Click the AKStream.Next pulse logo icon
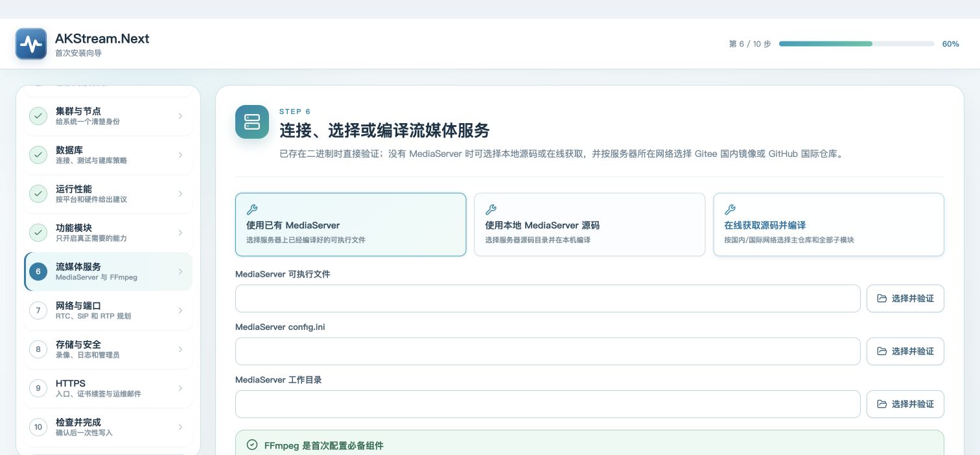Screen dimensions: 980x455 click(x=31, y=43)
